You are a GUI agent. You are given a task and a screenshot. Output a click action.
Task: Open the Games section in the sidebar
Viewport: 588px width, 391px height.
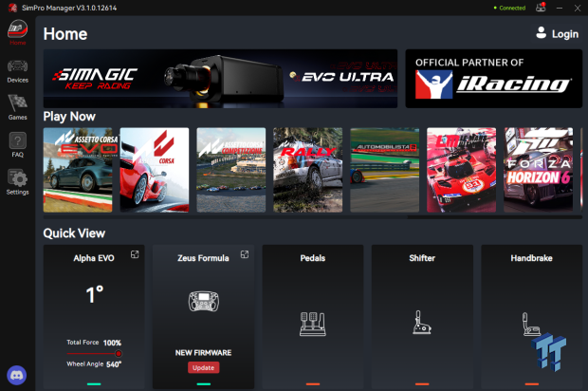[x=18, y=107]
